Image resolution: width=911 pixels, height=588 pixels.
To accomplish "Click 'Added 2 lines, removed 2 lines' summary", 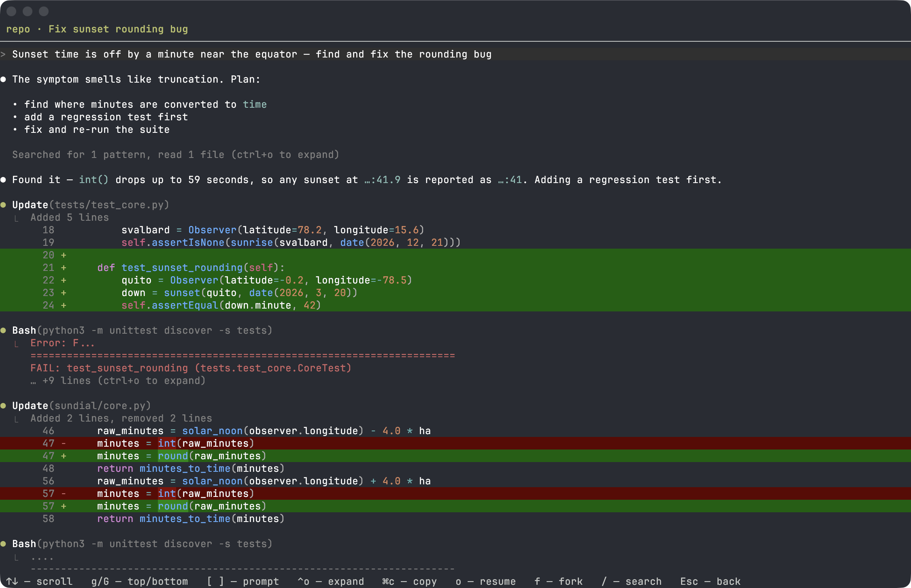I will click(x=121, y=418).
